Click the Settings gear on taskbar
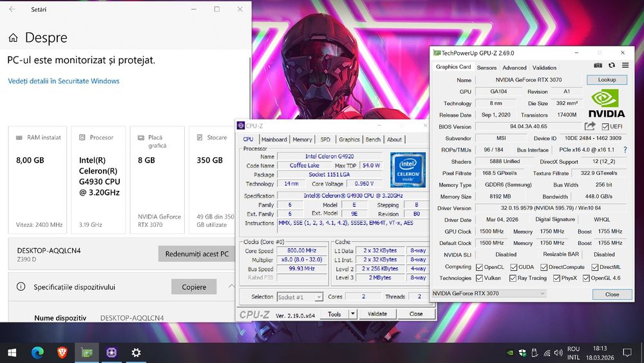This screenshot has width=644, height=363. tap(136, 353)
